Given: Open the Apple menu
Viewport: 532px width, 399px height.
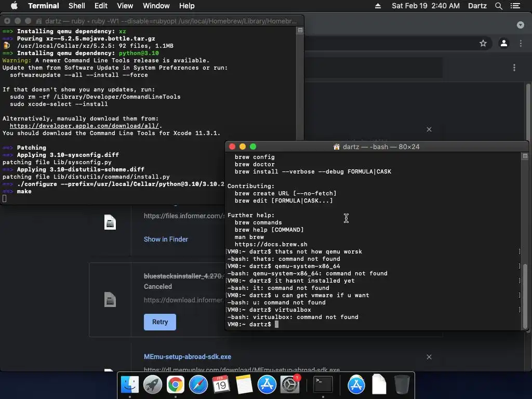Looking at the screenshot, I should [x=14, y=6].
